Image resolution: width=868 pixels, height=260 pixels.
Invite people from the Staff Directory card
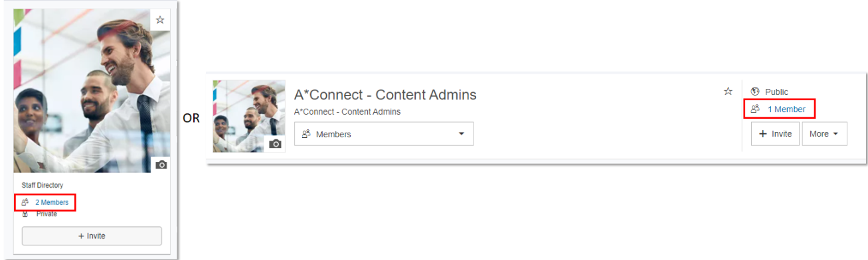(x=92, y=236)
